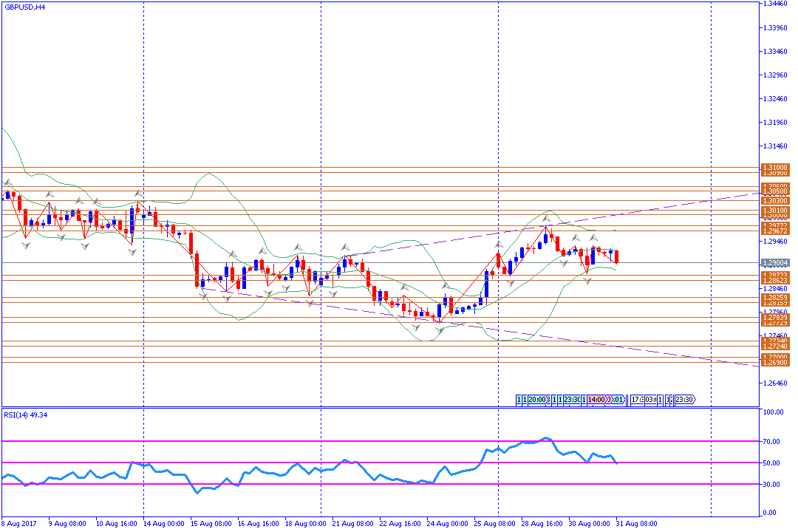The image size is (798, 532).
Task: Click the 1.27240 price level tag
Action: pos(775,346)
